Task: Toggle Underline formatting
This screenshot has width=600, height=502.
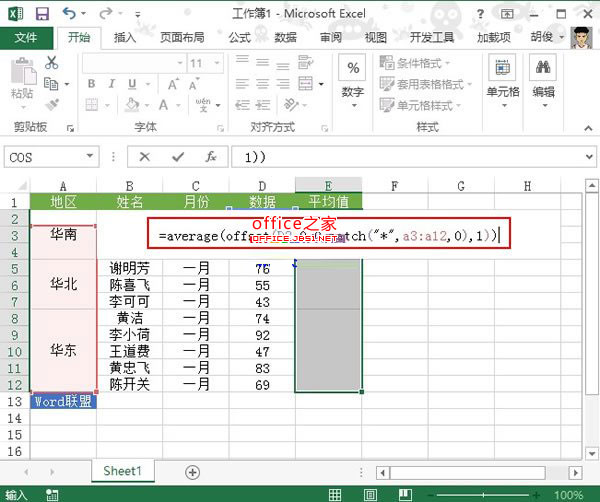Action: coord(132,84)
